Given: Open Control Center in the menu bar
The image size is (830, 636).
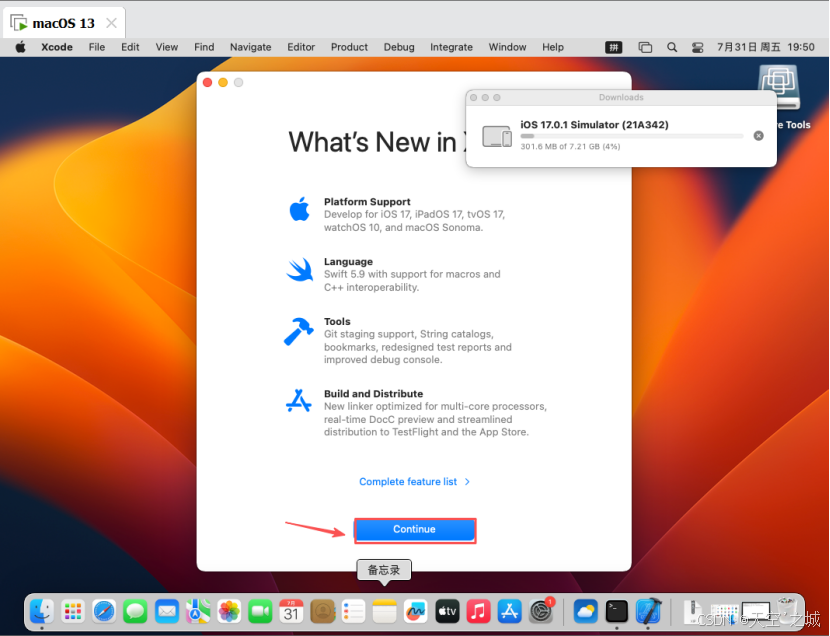Looking at the screenshot, I should click(698, 48).
